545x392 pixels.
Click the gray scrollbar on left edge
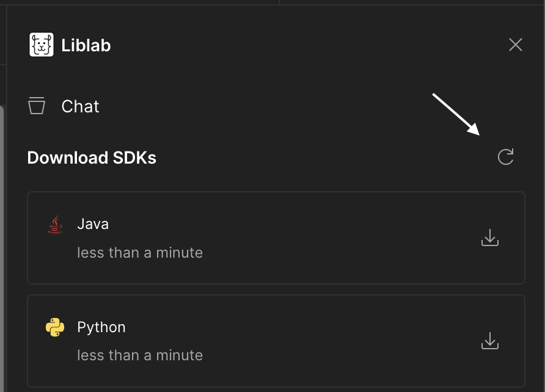pos(2,244)
